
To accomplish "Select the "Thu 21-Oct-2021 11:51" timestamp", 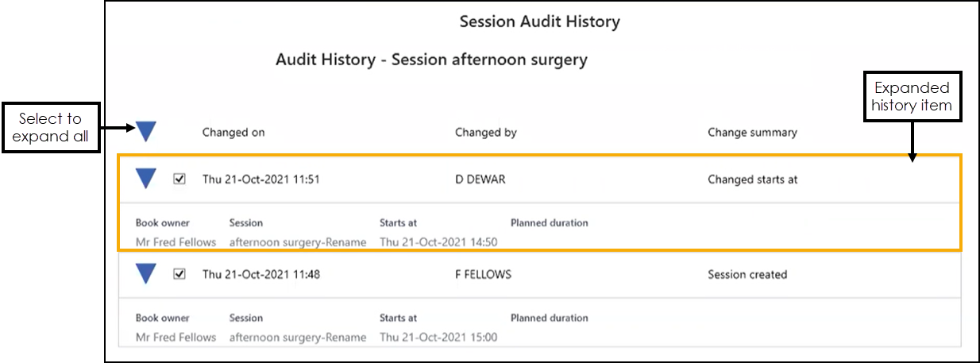I will pos(260,180).
